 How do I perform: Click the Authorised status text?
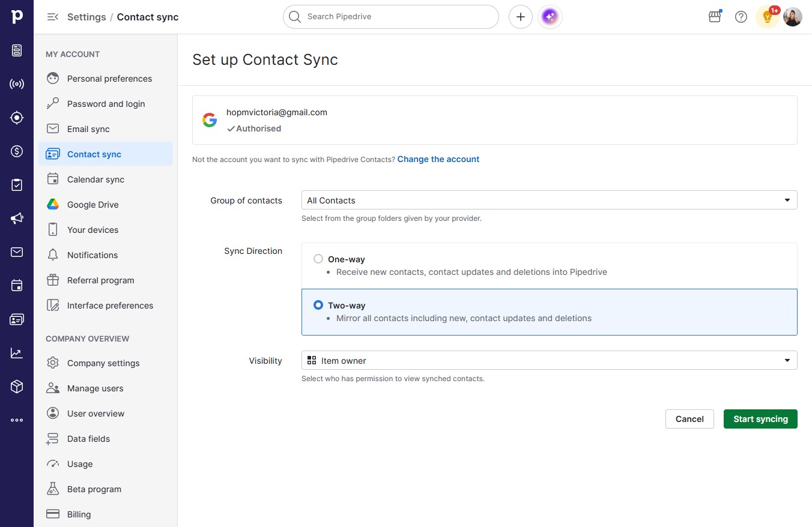[x=258, y=128]
